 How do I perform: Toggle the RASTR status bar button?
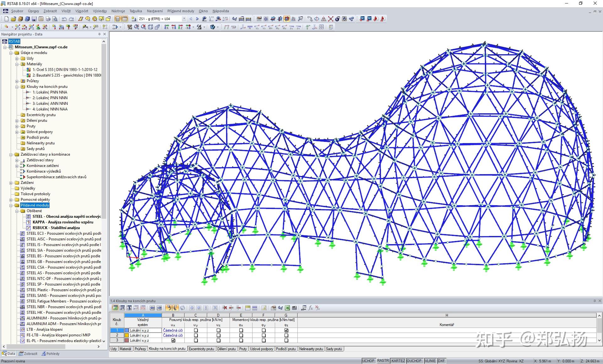coord(383,361)
